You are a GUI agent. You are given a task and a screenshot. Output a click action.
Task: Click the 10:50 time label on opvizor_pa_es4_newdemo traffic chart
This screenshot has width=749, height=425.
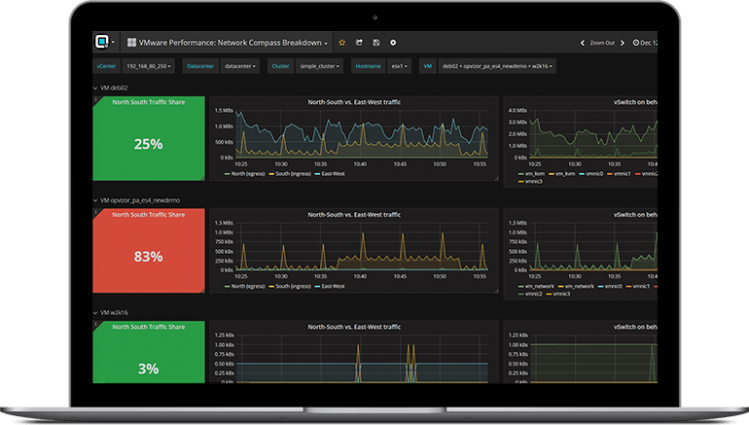point(439,276)
